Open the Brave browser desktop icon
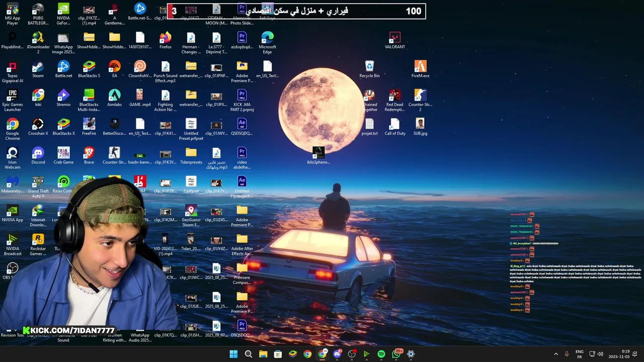 [x=89, y=155]
